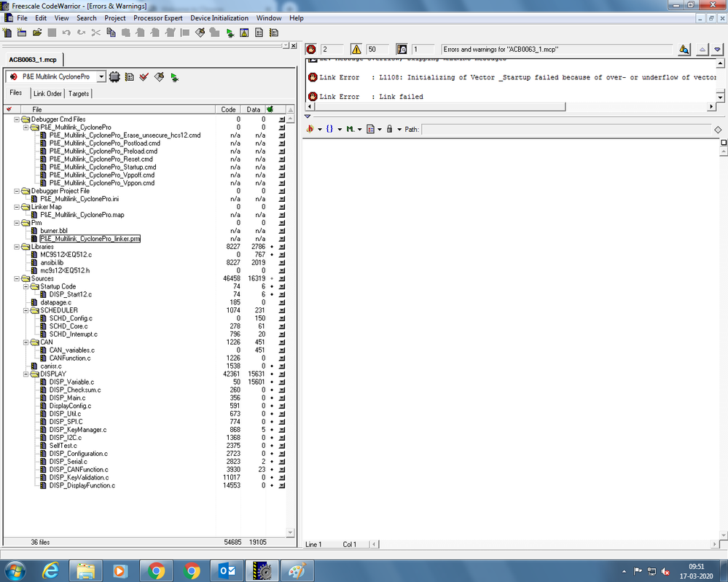This screenshot has height=582, width=728.
Task: Open the Device Initialization menu
Action: (219, 18)
